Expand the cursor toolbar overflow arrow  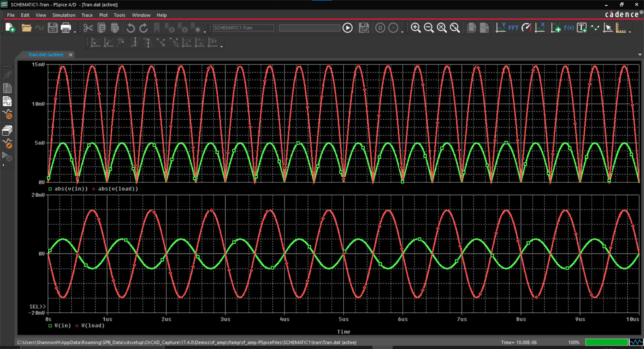tap(222, 46)
